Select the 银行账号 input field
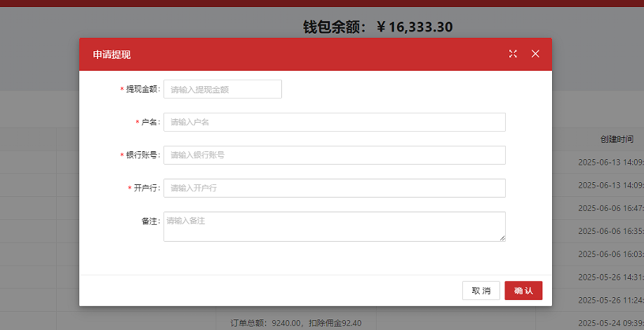This screenshot has height=330, width=644. point(335,155)
